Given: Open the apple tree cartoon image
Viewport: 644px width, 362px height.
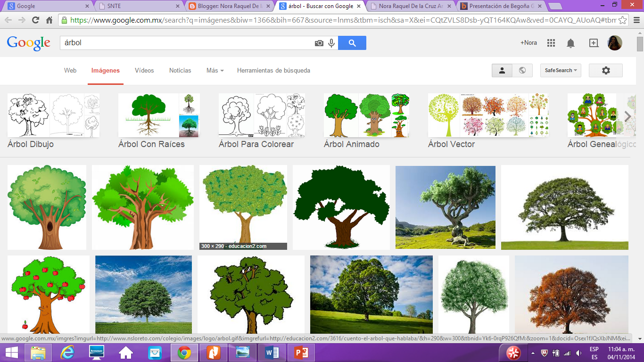Looking at the screenshot, I should click(49, 295).
